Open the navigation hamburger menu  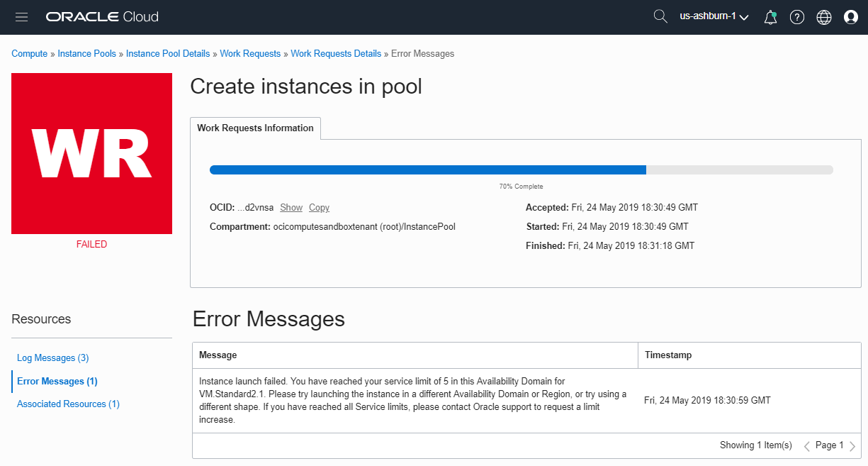point(21,16)
